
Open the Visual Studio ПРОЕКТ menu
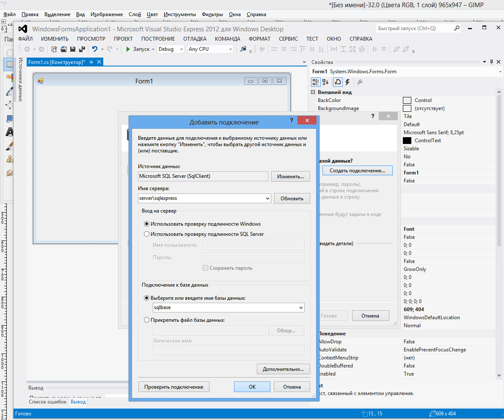tap(123, 39)
